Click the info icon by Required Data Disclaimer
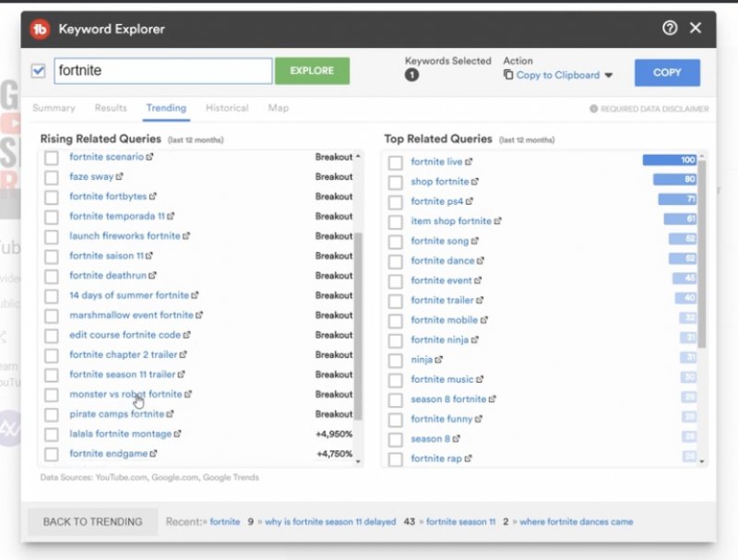The width and height of the screenshot is (738, 560). point(594,109)
